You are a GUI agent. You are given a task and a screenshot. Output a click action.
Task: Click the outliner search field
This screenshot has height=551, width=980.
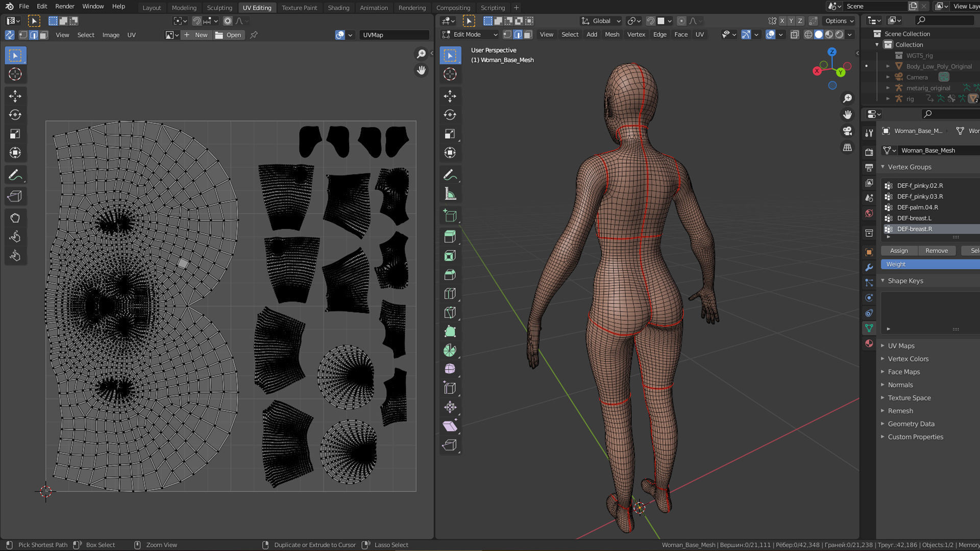tap(944, 20)
